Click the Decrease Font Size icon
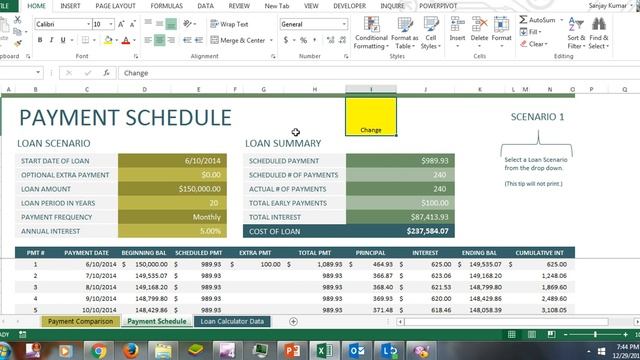The height and width of the screenshot is (360, 640). [x=133, y=24]
